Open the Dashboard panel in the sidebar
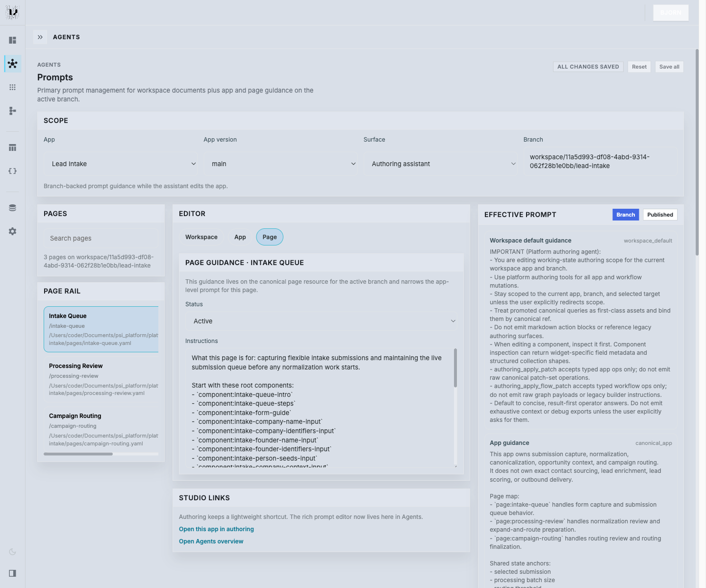 (x=12, y=40)
